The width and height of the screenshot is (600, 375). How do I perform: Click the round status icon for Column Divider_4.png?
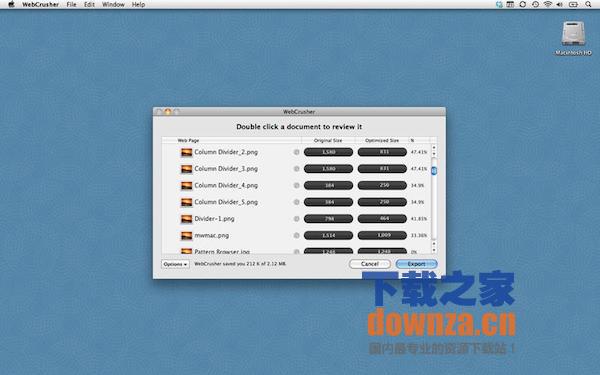tap(296, 186)
